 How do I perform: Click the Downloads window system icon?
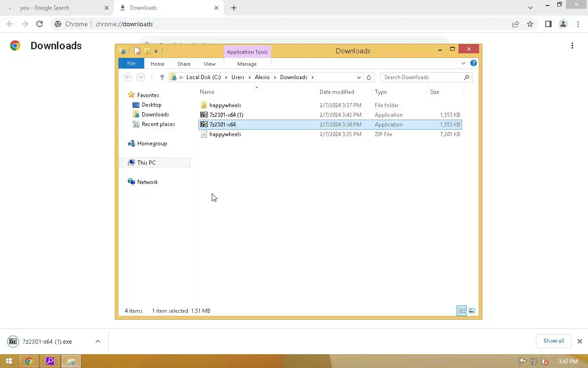click(123, 51)
